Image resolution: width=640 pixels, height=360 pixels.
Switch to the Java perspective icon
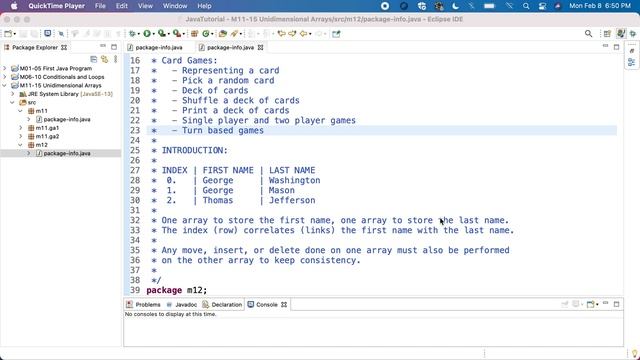621,34
